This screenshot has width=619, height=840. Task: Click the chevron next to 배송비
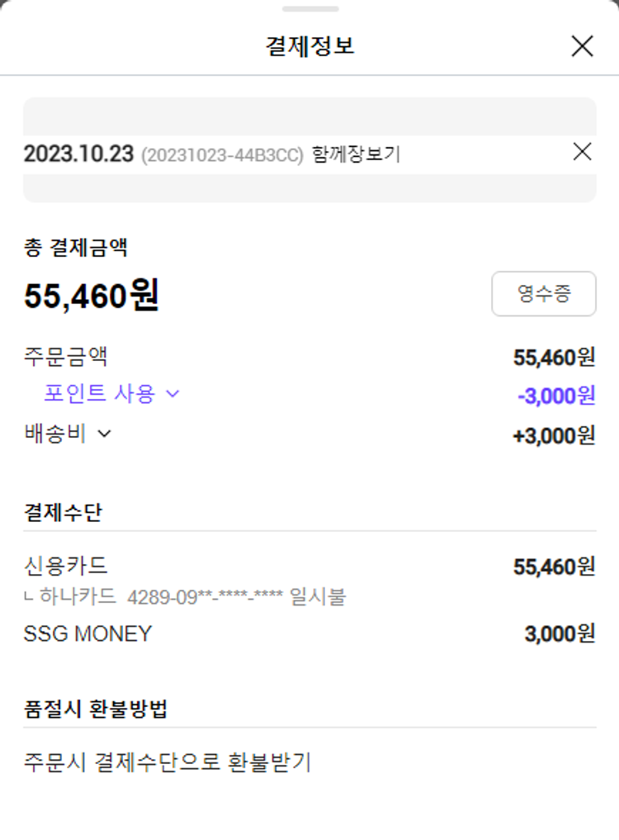104,434
